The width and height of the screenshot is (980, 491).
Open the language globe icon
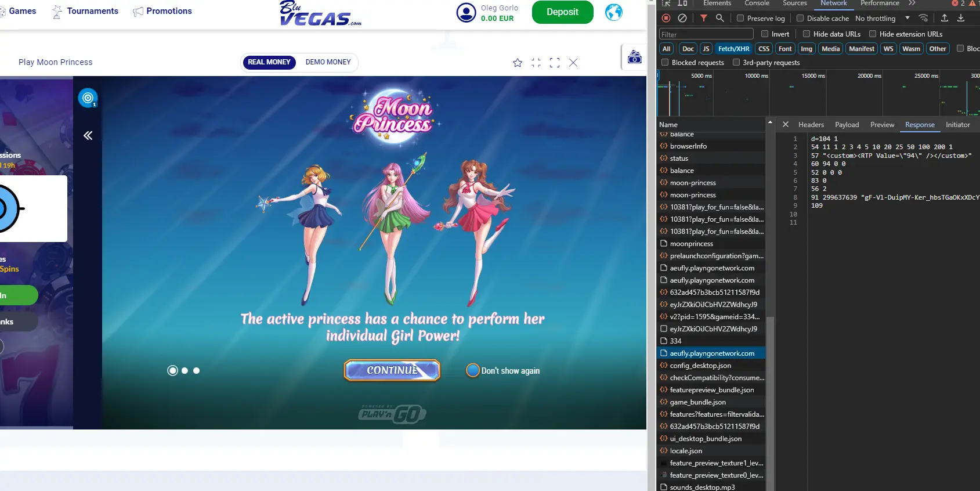(x=614, y=12)
